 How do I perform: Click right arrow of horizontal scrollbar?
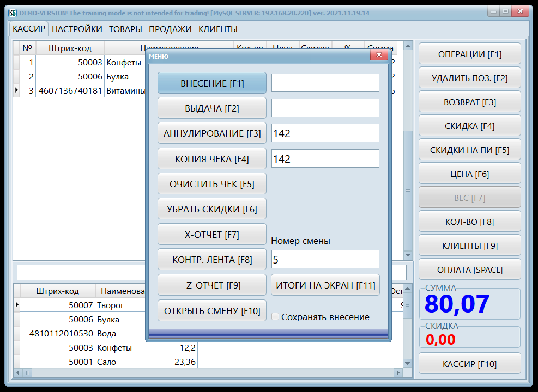click(398, 372)
